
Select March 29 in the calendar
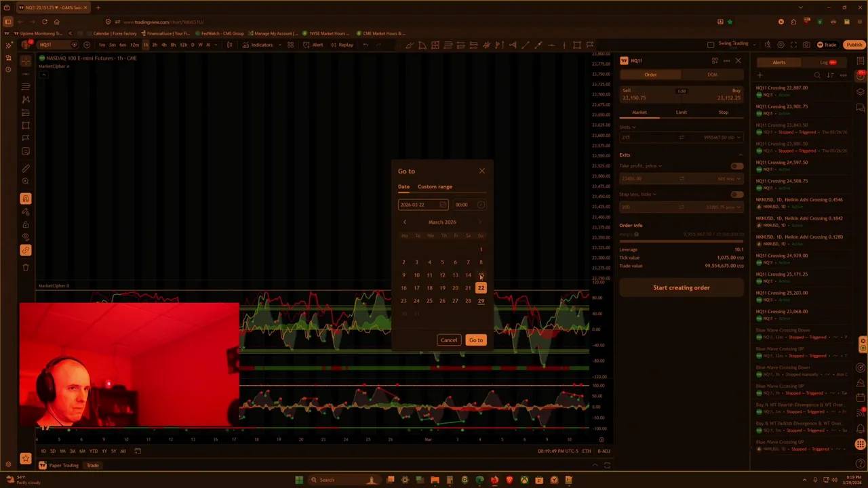[481, 301]
